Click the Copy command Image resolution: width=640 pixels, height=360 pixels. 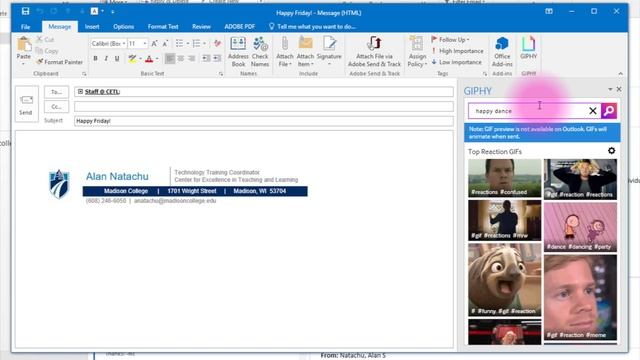pyautogui.click(x=47, y=51)
